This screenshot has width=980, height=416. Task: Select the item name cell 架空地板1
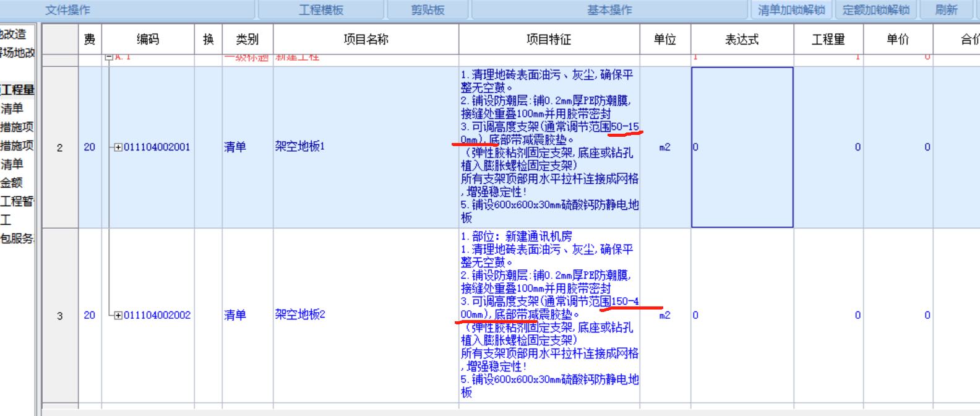click(366, 147)
